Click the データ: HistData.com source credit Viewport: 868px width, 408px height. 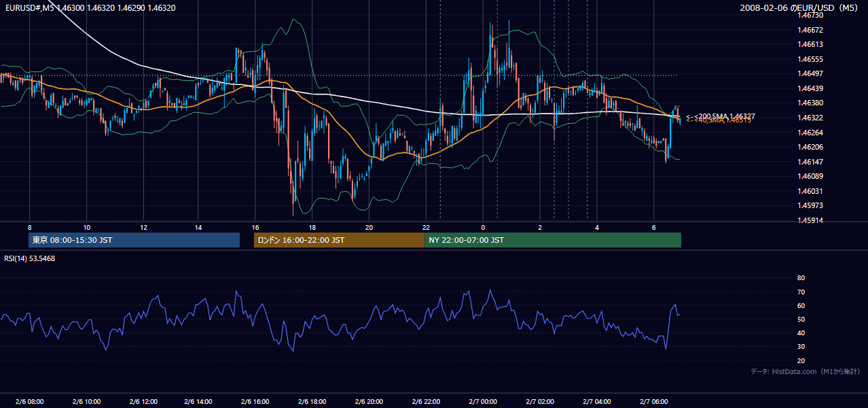805,371
